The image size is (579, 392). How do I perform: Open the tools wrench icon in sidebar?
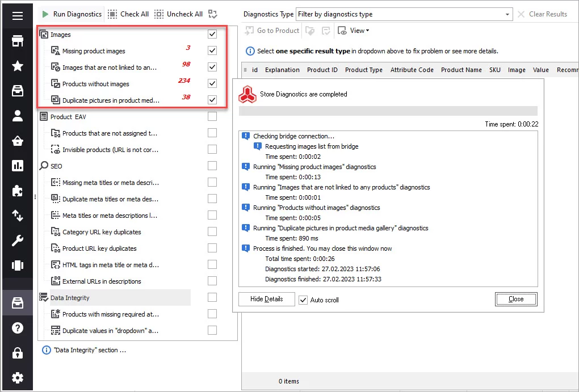[x=18, y=241]
